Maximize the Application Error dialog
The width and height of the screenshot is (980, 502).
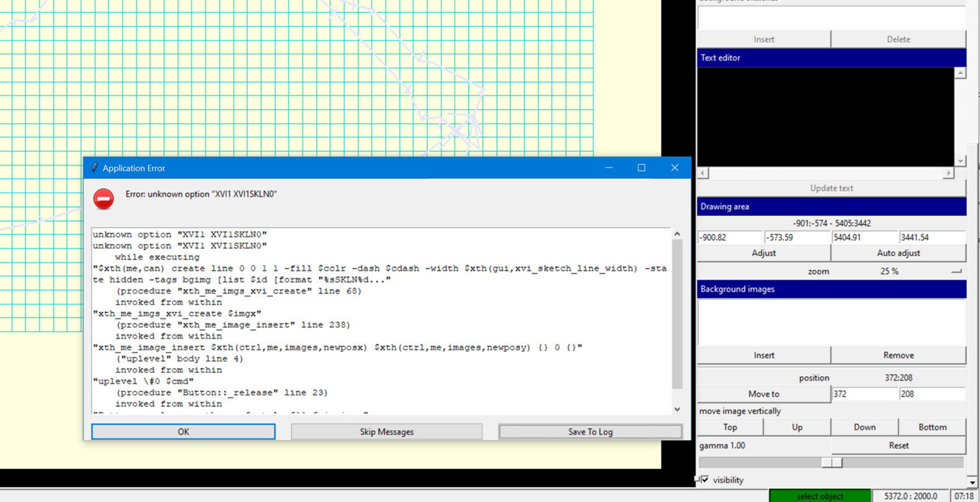(x=642, y=168)
